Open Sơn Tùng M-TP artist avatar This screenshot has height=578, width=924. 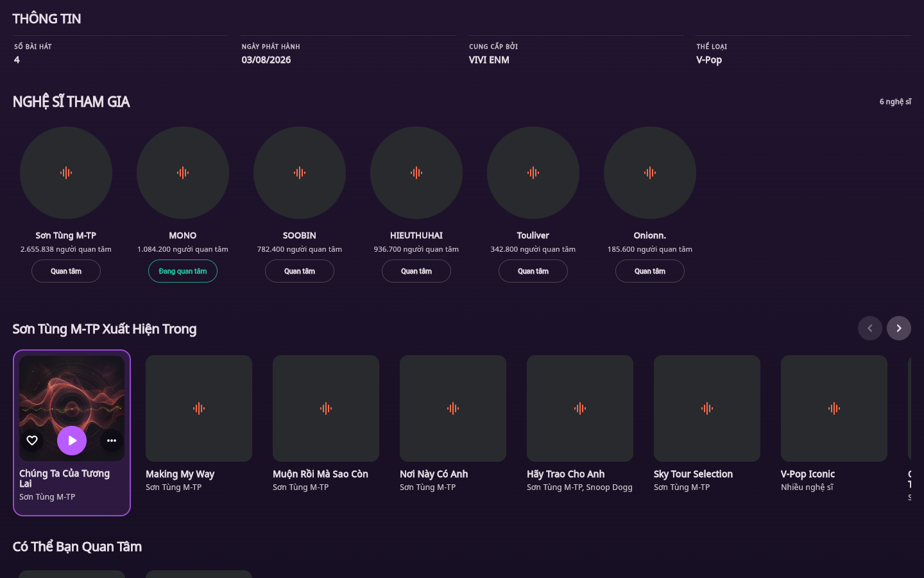click(66, 173)
